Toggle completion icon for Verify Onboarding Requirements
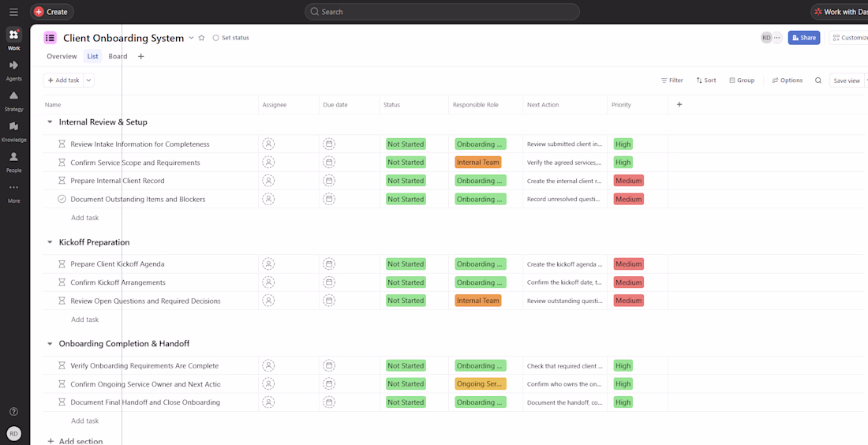This screenshot has width=868, height=445. 62,366
